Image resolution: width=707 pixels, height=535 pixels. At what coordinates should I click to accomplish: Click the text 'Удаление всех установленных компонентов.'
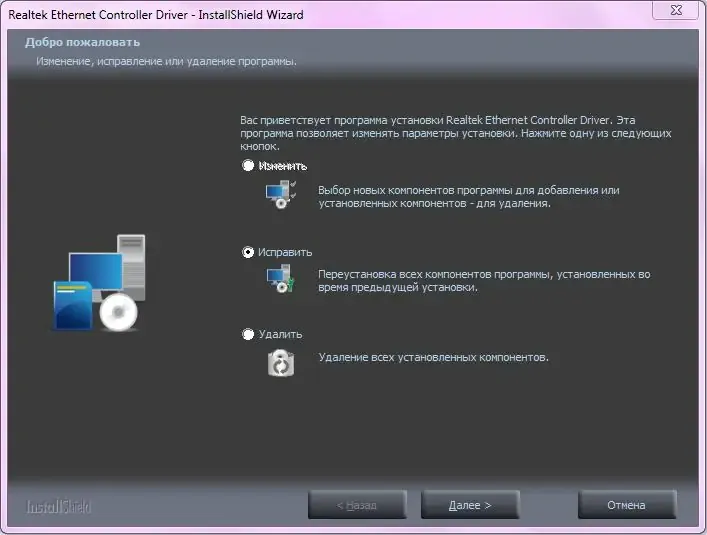click(433, 357)
